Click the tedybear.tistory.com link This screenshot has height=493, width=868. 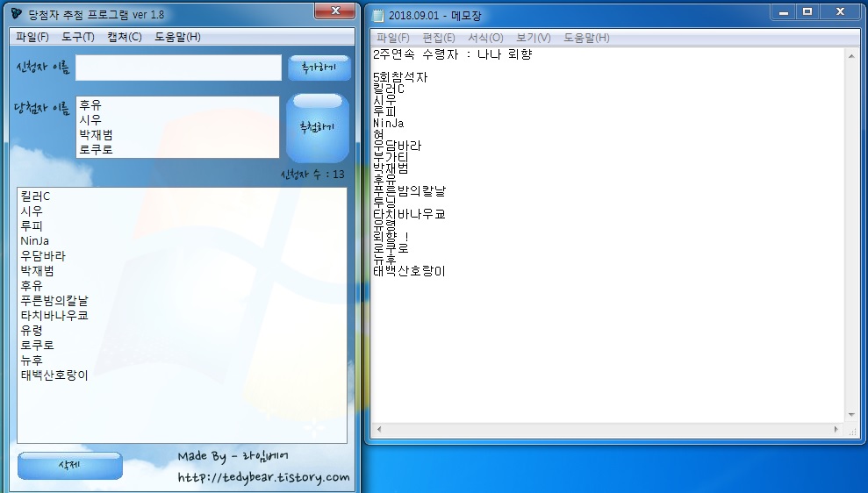(x=263, y=478)
